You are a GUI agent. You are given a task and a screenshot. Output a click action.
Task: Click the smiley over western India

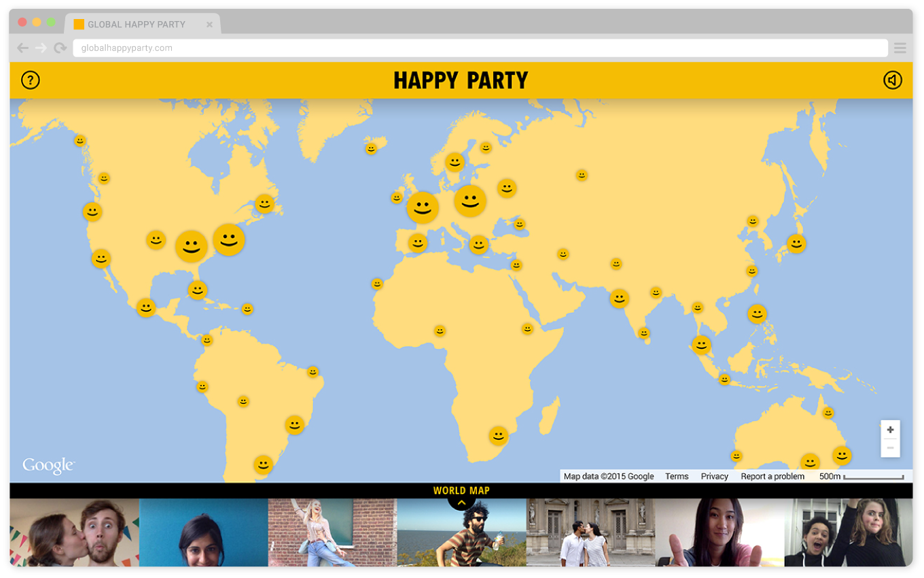[619, 299]
